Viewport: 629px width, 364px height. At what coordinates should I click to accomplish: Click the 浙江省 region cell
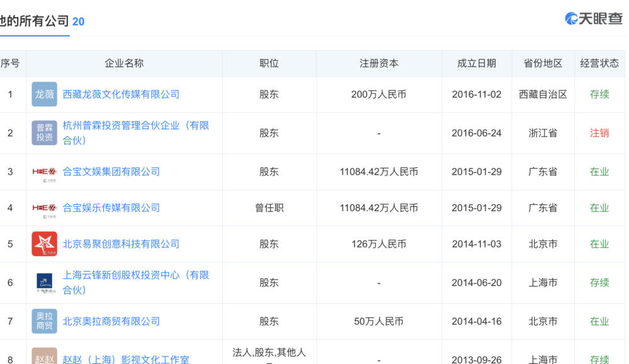(543, 133)
